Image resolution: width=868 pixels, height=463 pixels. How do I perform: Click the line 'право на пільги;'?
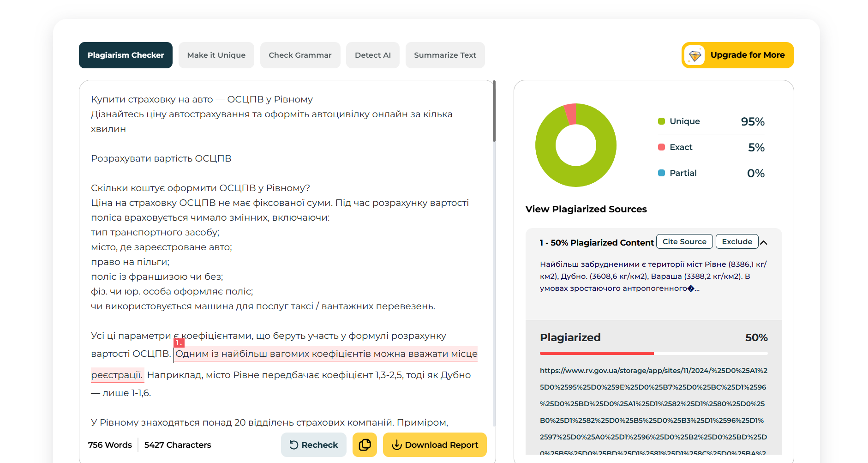coord(130,262)
